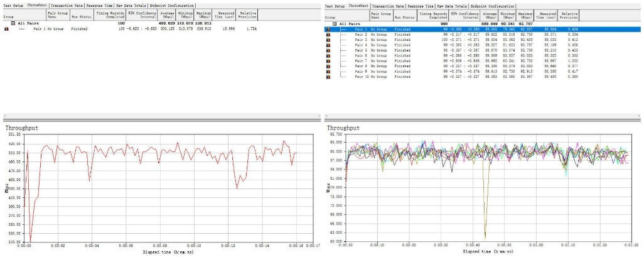Click Pair Group Name header in right window
Screen dimensions: 644x257
(381, 15)
